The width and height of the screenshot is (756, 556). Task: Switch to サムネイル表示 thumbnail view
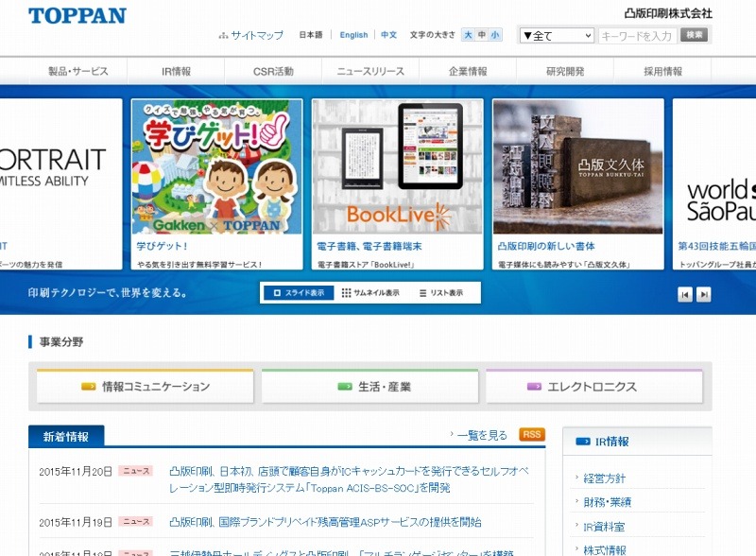tap(370, 293)
